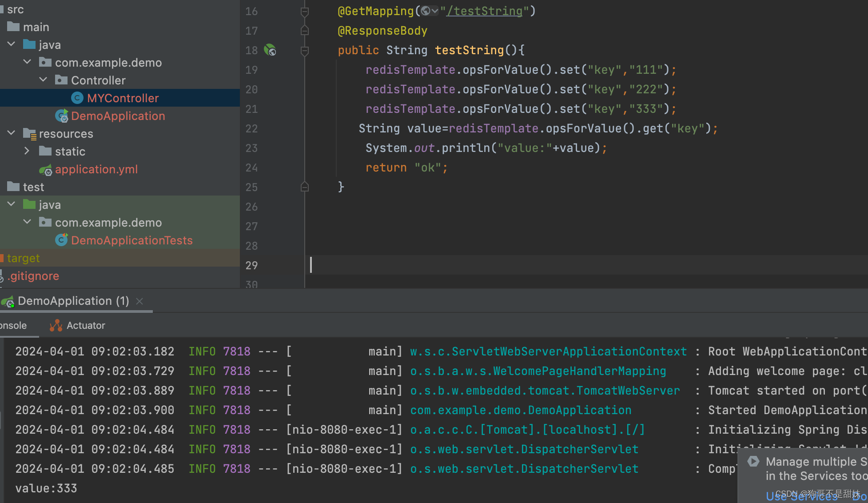Open application.yml via its config file icon
The width and height of the screenshot is (868, 503).
46,170
